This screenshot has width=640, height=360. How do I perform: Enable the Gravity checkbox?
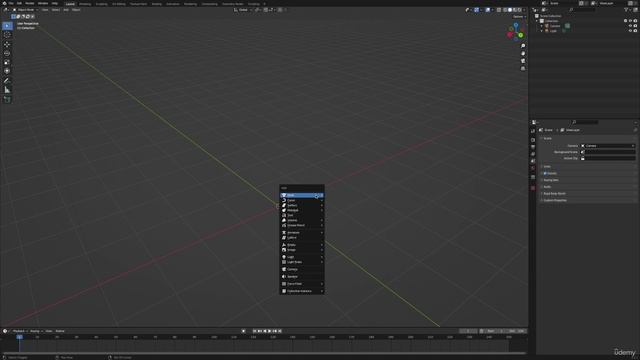pyautogui.click(x=545, y=173)
